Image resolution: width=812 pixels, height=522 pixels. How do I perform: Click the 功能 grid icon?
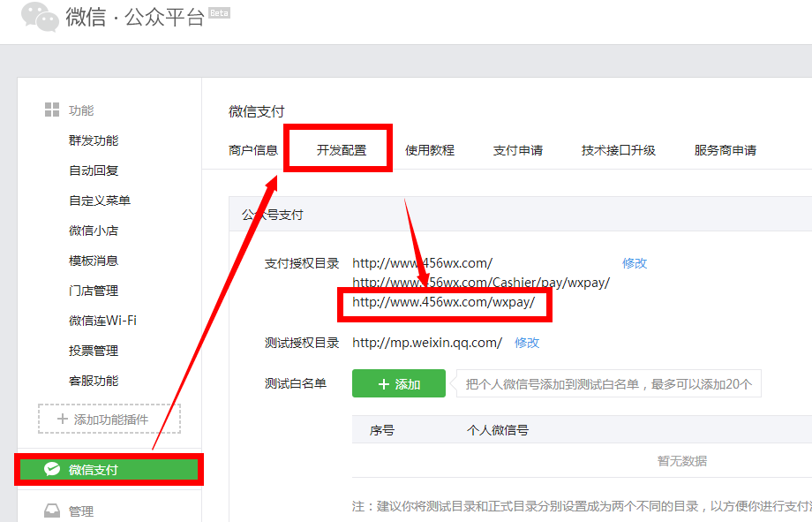(52, 110)
